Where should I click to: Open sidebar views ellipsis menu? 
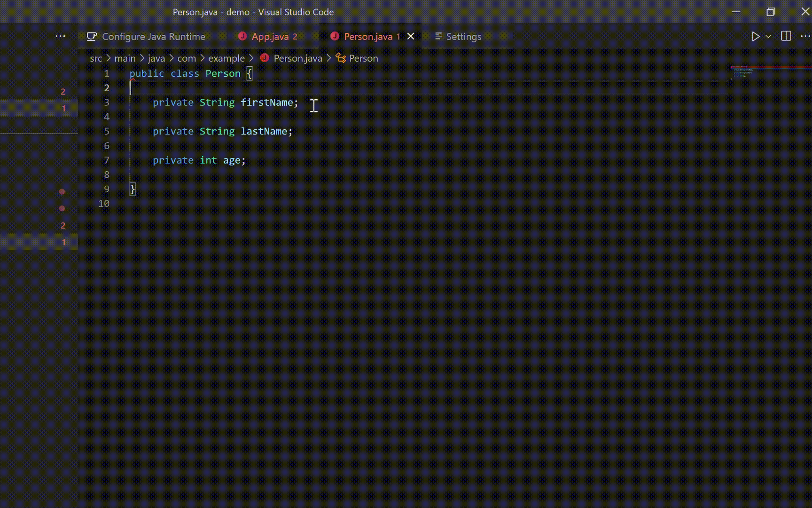(x=60, y=37)
